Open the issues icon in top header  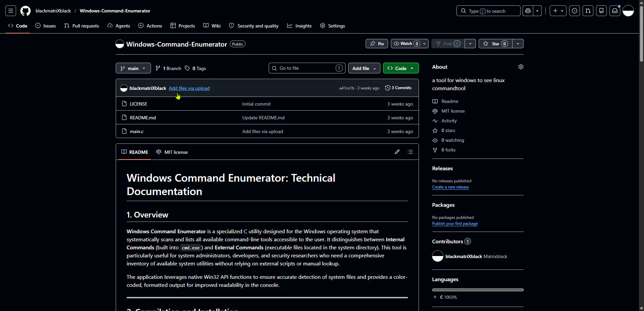point(575,11)
